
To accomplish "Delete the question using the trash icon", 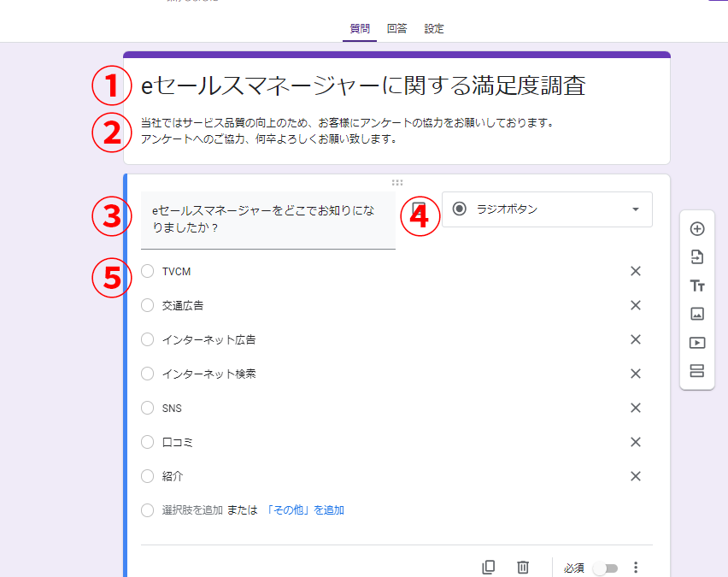I will point(523,567).
